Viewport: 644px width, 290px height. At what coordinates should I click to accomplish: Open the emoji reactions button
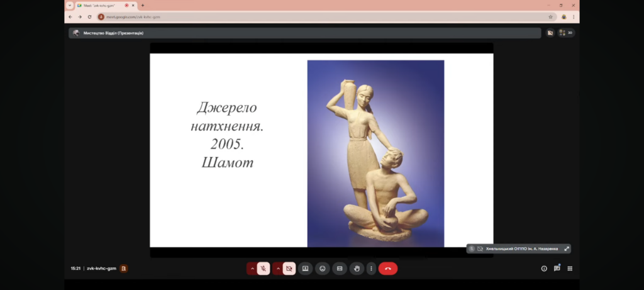323,269
